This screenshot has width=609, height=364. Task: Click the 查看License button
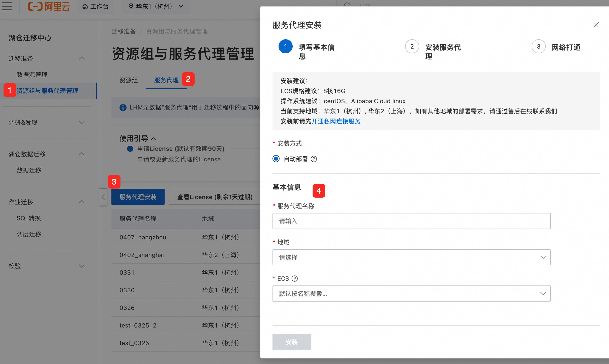click(215, 197)
